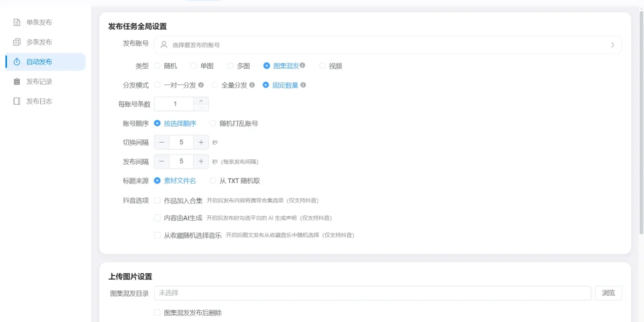Click the 发布任务全局设置 heading
Screen dimensions: 644x322
[137, 26]
